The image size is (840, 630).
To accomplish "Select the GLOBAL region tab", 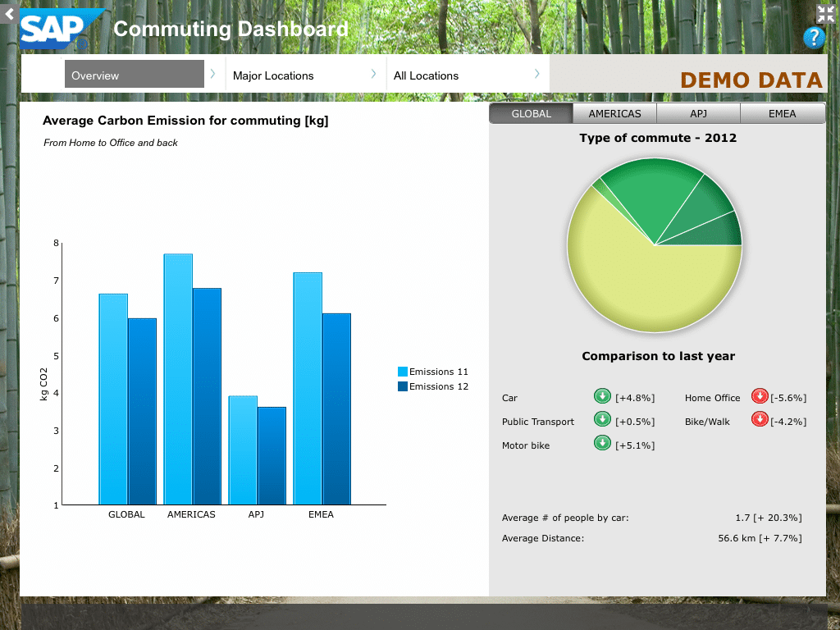I will [x=531, y=113].
